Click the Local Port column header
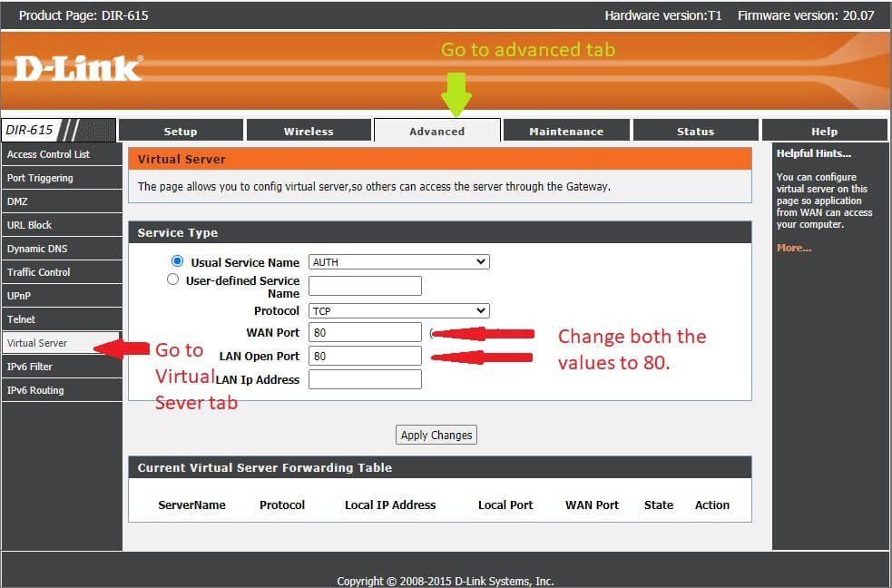Screen dimensions: 892x588 point(505,505)
